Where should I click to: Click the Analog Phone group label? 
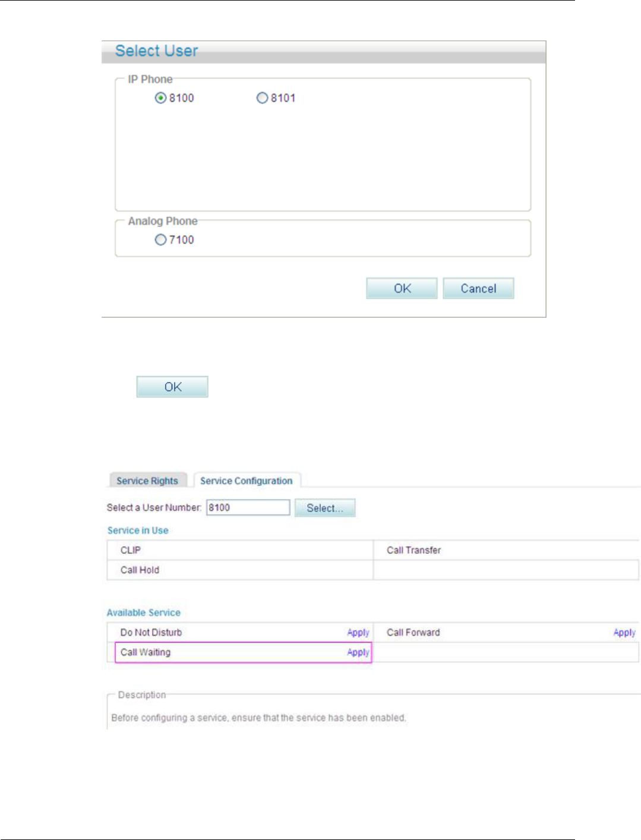click(163, 221)
